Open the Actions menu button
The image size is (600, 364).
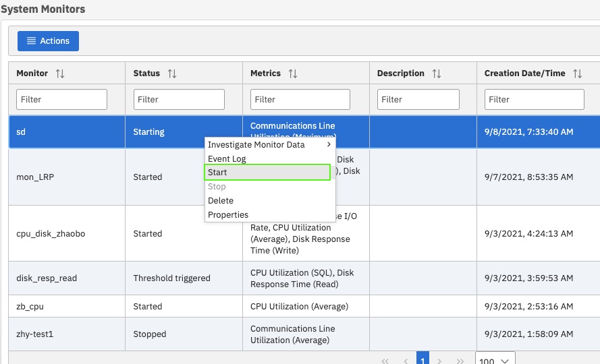[48, 41]
